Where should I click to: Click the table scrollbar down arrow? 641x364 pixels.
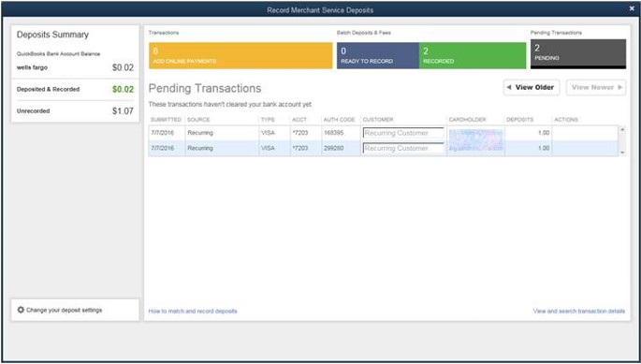coord(622,153)
